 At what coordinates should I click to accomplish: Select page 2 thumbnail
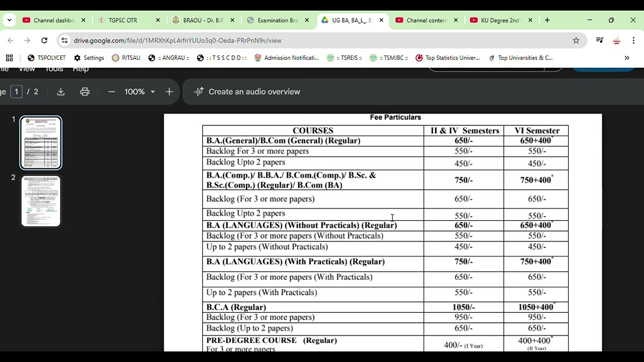(x=41, y=201)
